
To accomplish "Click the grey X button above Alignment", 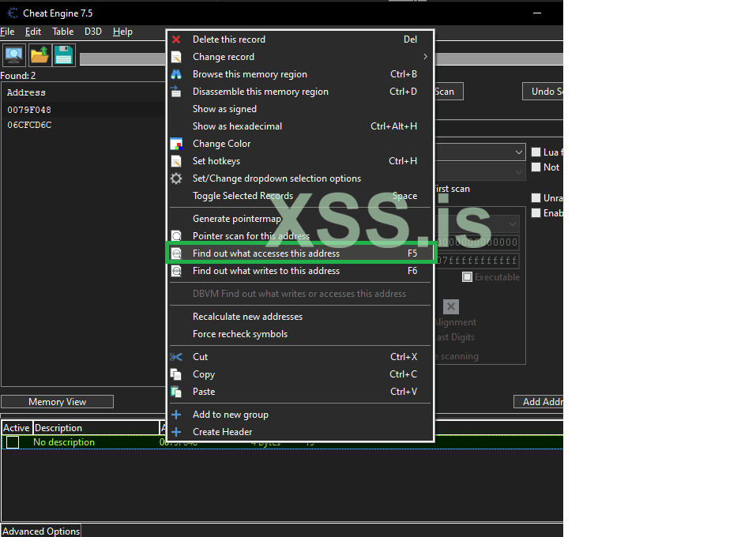I will click(451, 306).
